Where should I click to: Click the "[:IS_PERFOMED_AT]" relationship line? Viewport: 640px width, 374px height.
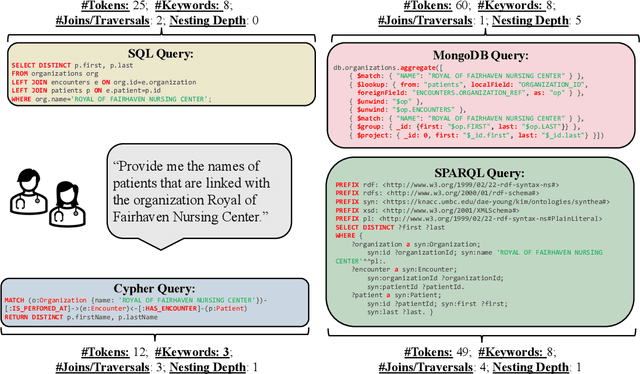(x=126, y=308)
